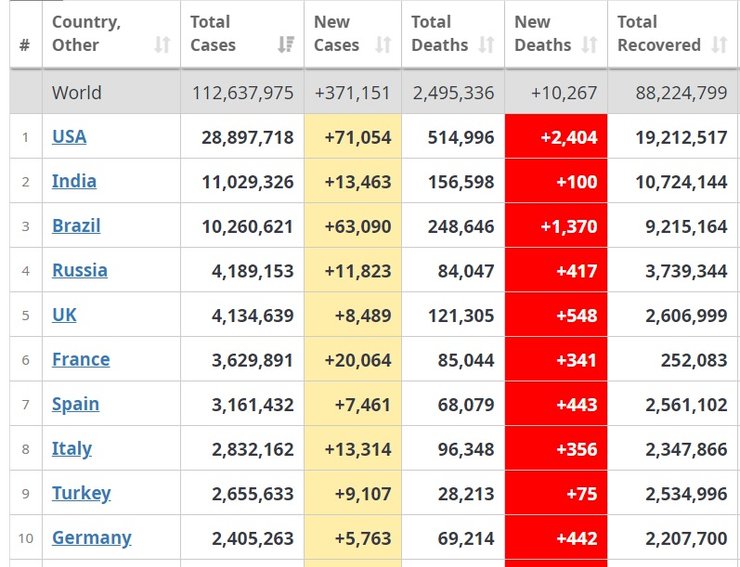The height and width of the screenshot is (567, 740).
Task: Select the France link
Action: tap(81, 359)
